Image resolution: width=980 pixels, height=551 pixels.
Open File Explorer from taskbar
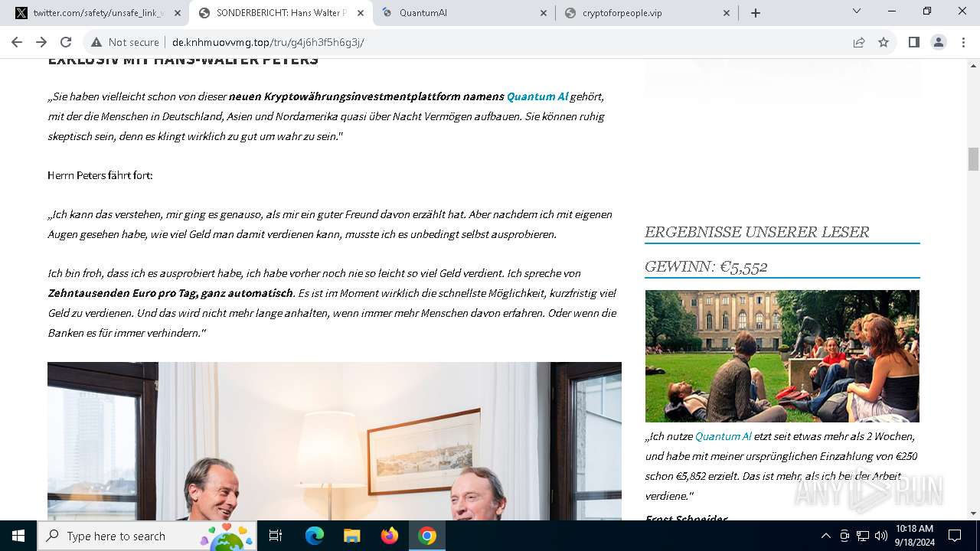pyautogui.click(x=351, y=536)
